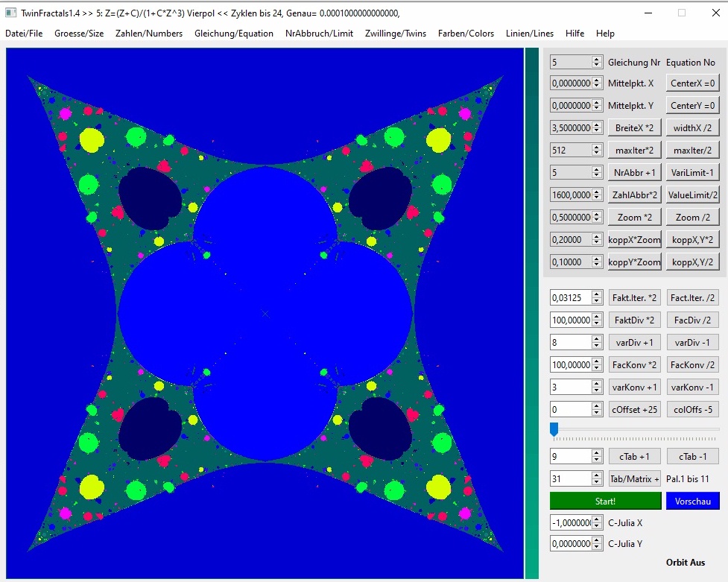The height and width of the screenshot is (582, 728).
Task: Open the Datei/File menu
Action: click(24, 34)
